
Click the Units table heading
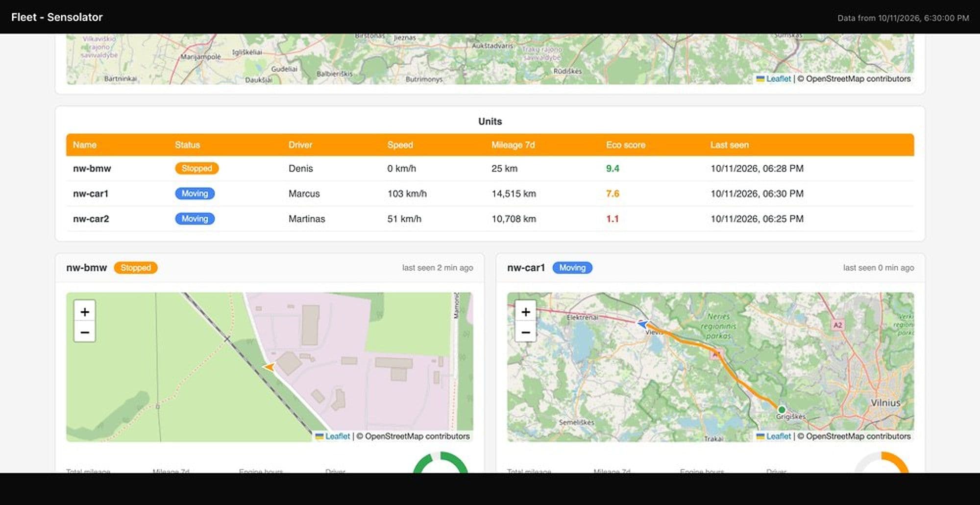[490, 122]
